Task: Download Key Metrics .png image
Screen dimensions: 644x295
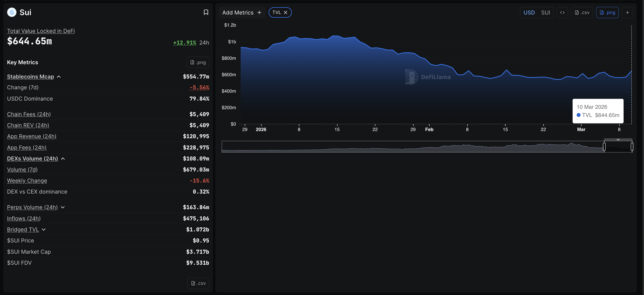Action: coord(198,63)
